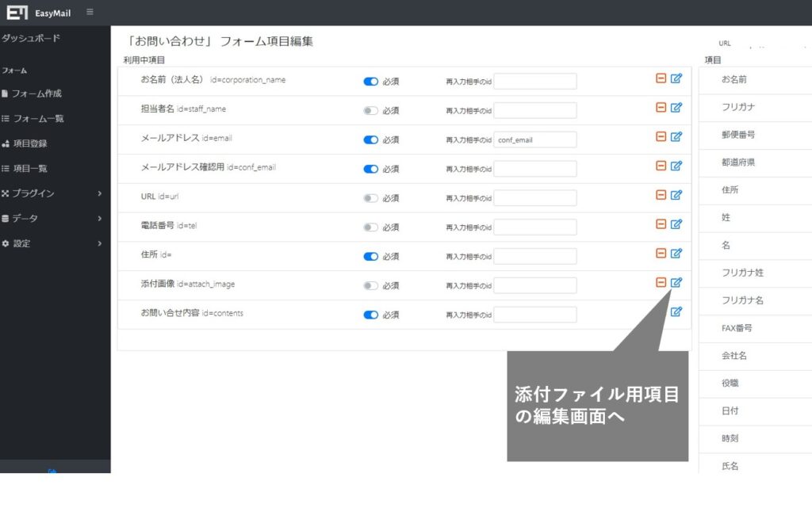Open the ダッシュボード link

coord(30,38)
